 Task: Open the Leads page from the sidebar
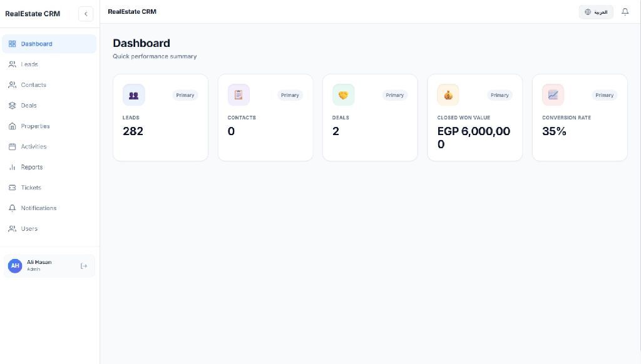(x=49, y=64)
